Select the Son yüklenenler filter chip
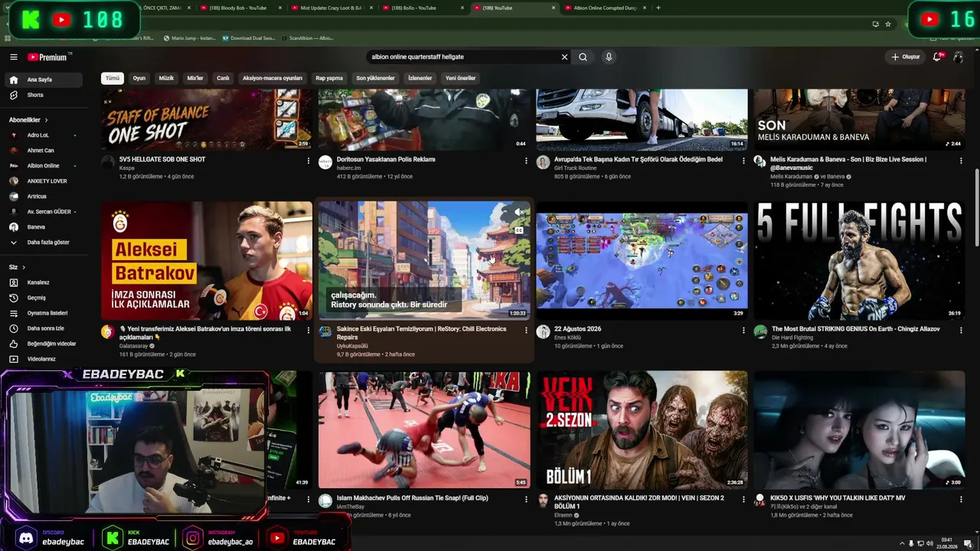Screen dimensions: 980x551 pos(375,78)
